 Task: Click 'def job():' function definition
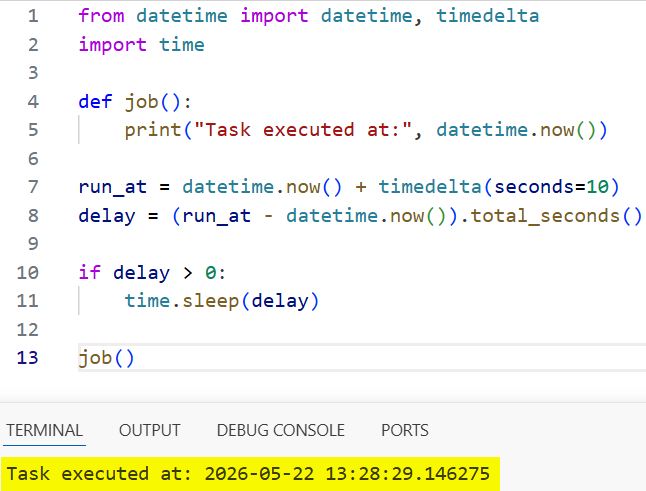[135, 101]
